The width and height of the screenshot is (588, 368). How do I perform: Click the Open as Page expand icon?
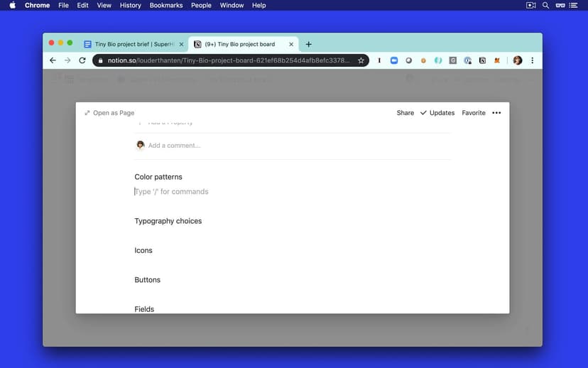click(87, 113)
